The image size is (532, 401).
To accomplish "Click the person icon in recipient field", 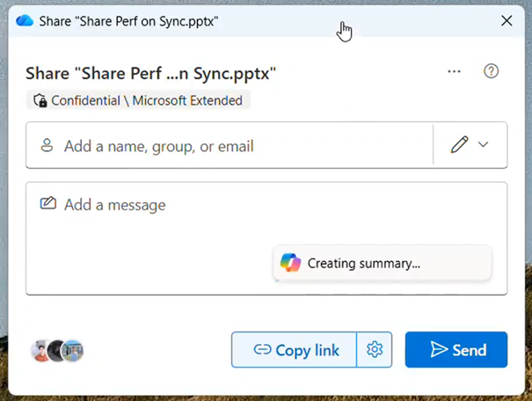I will [x=47, y=145].
